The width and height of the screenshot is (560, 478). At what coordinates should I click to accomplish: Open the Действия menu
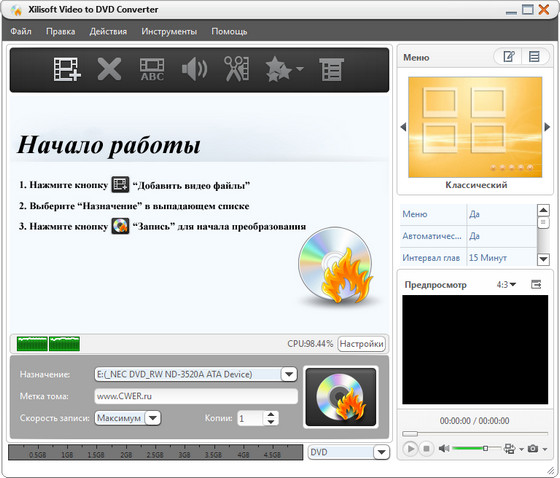pos(108,31)
